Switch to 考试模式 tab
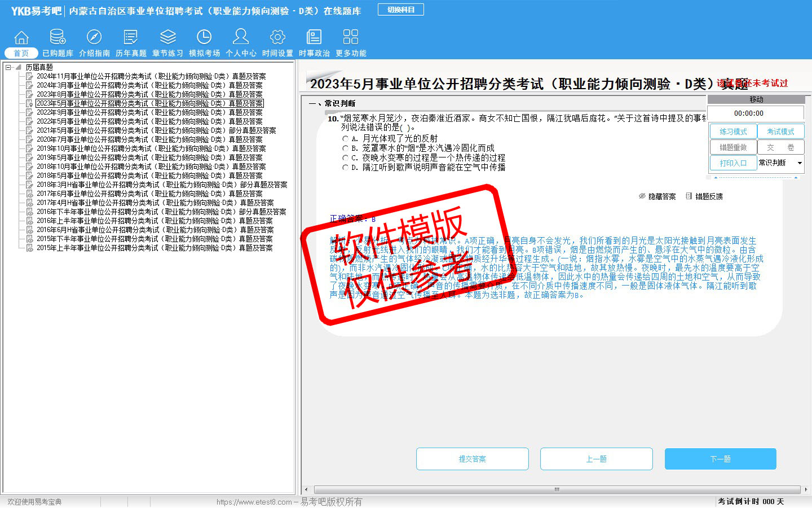The height and width of the screenshot is (508, 812). 780,132
